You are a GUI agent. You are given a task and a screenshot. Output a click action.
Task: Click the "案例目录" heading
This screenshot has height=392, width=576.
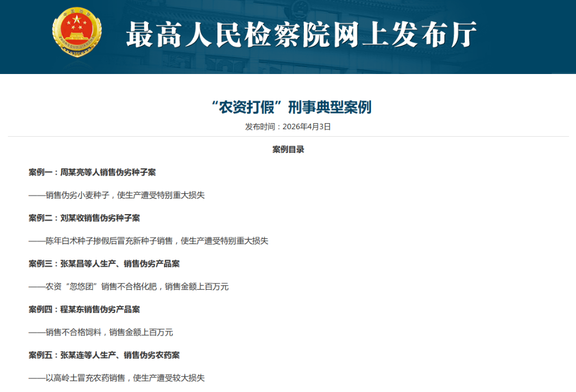point(288,150)
